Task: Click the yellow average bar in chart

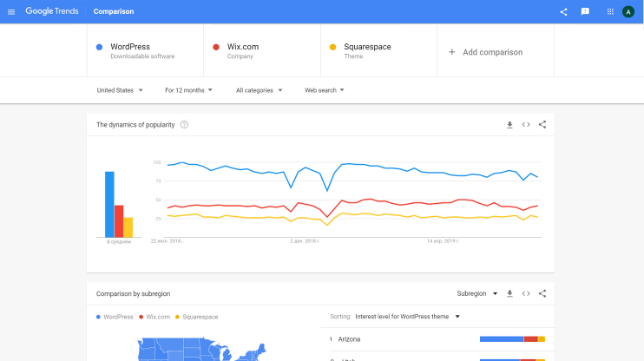Action: (x=128, y=227)
